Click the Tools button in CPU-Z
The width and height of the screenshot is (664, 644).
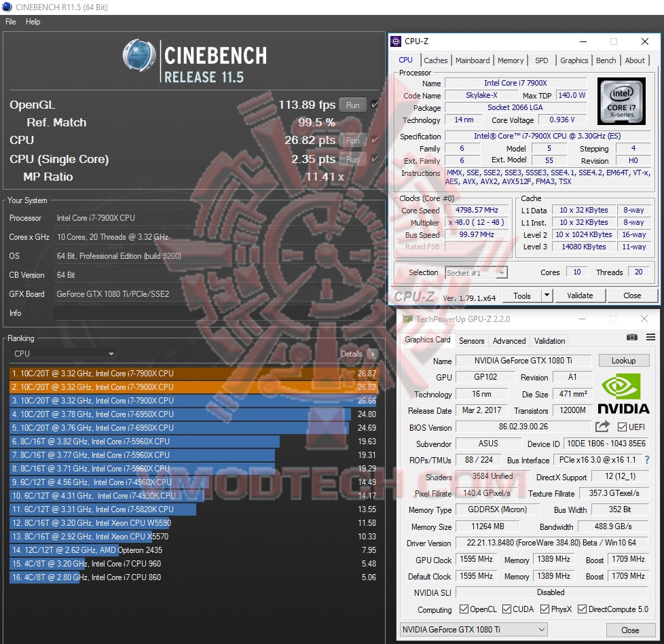(x=521, y=296)
